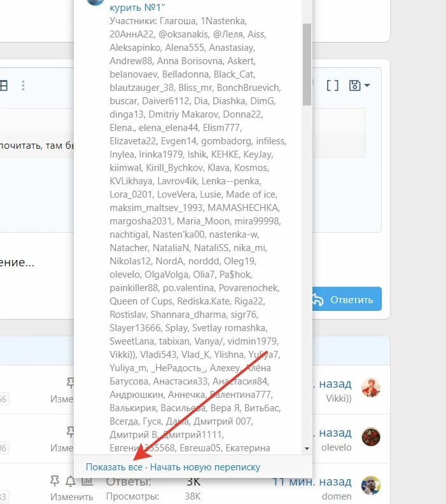Click the 3K replies count
This screenshot has width=446, height=504.
(x=193, y=482)
